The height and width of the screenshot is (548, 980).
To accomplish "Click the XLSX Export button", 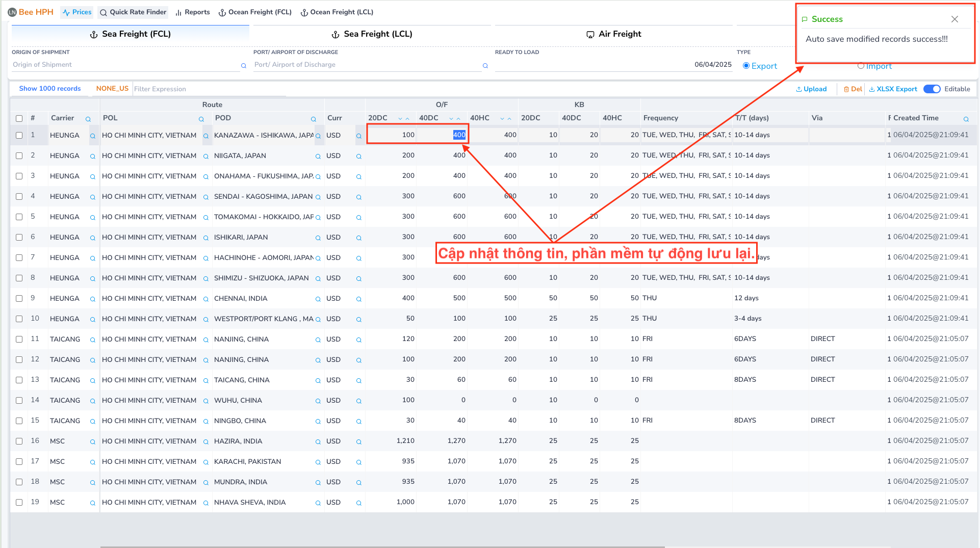I will (893, 89).
